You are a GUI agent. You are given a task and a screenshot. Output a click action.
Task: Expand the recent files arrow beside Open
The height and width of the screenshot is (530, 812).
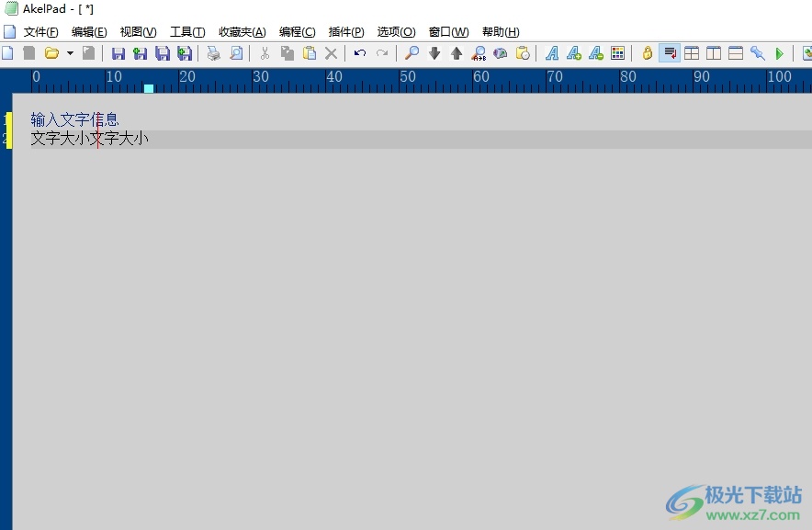tap(70, 53)
